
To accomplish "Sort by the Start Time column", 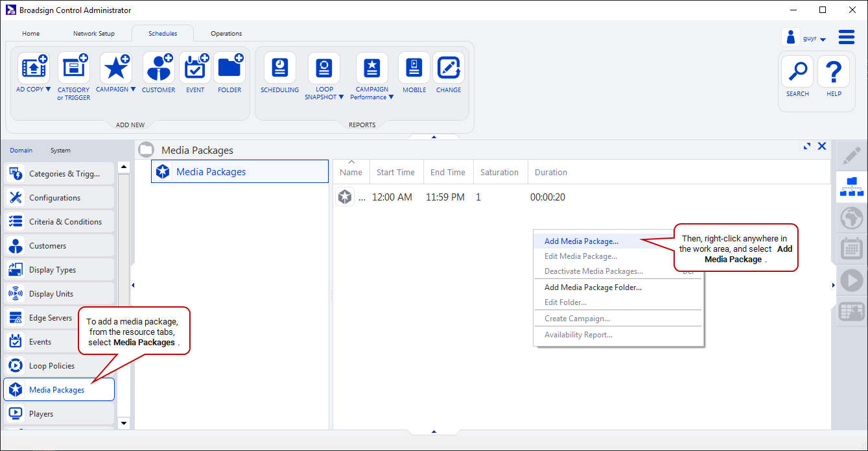I will point(395,172).
